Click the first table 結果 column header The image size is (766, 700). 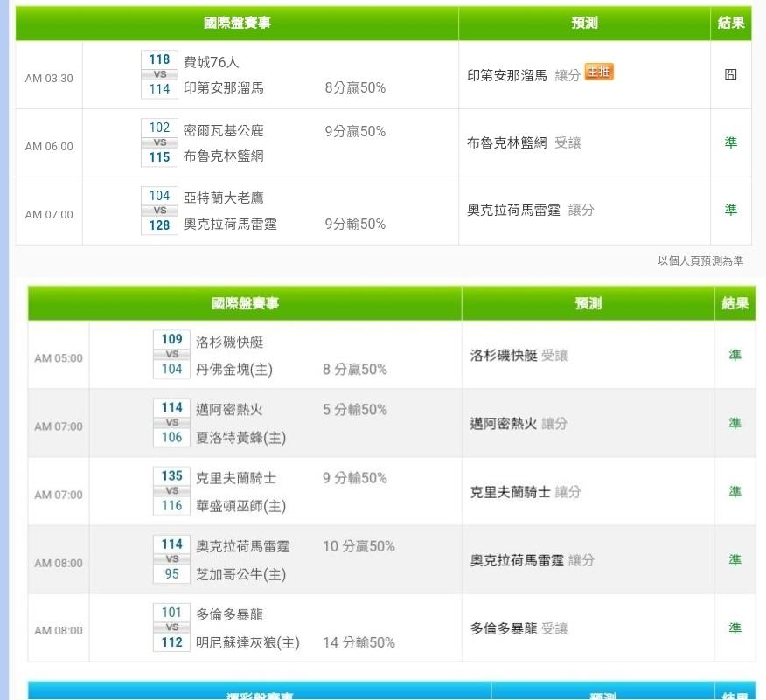[x=731, y=23]
